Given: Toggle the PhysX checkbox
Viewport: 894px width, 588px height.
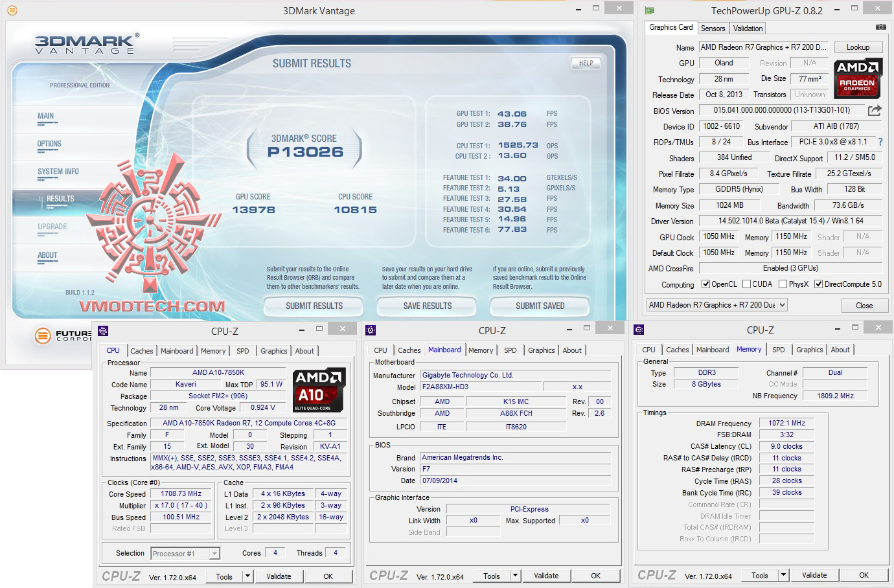Looking at the screenshot, I should tap(783, 284).
